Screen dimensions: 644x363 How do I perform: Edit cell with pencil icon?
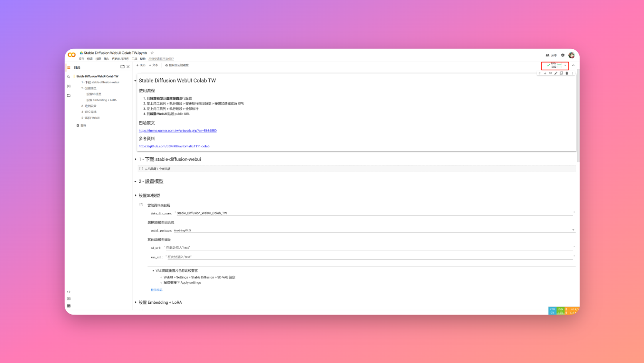click(x=556, y=73)
